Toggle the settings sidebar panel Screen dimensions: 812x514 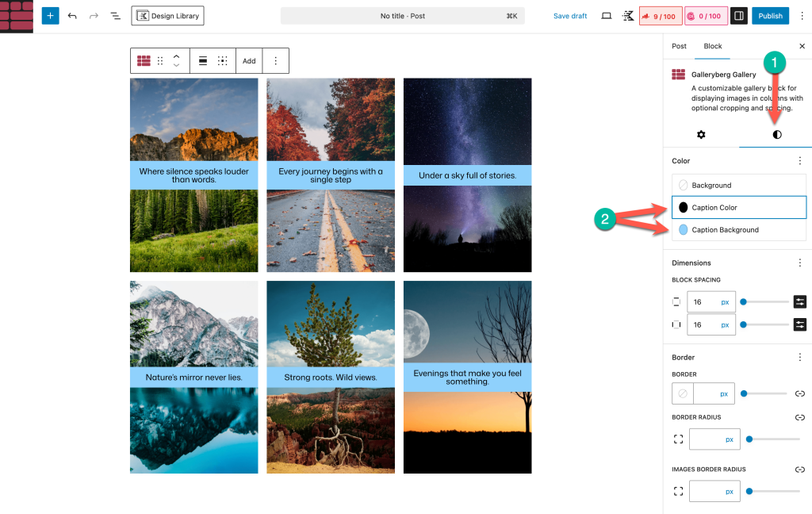[738, 16]
